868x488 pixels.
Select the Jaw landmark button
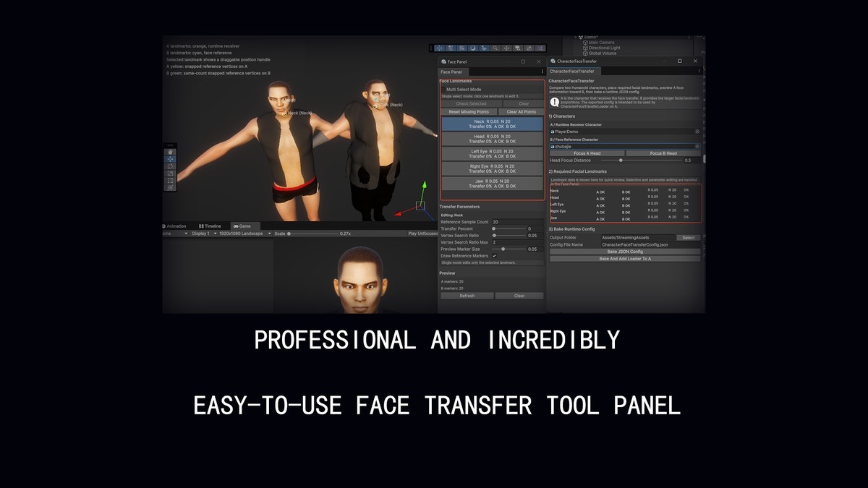coord(492,184)
